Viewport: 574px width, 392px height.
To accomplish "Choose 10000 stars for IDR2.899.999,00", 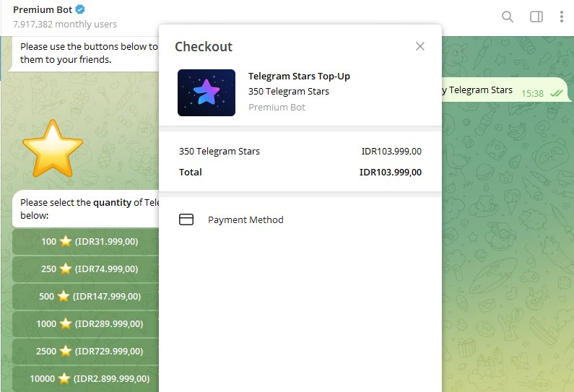I will coord(87,379).
